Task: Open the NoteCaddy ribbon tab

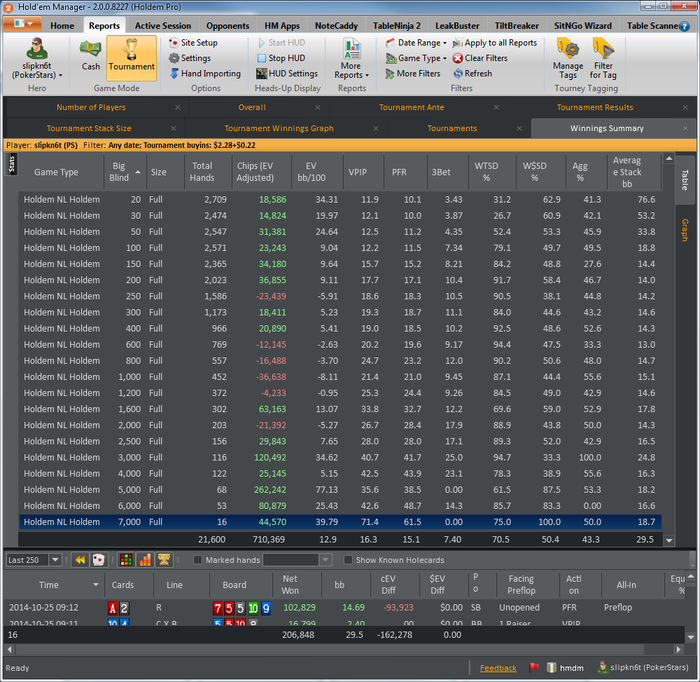Action: coord(336,26)
